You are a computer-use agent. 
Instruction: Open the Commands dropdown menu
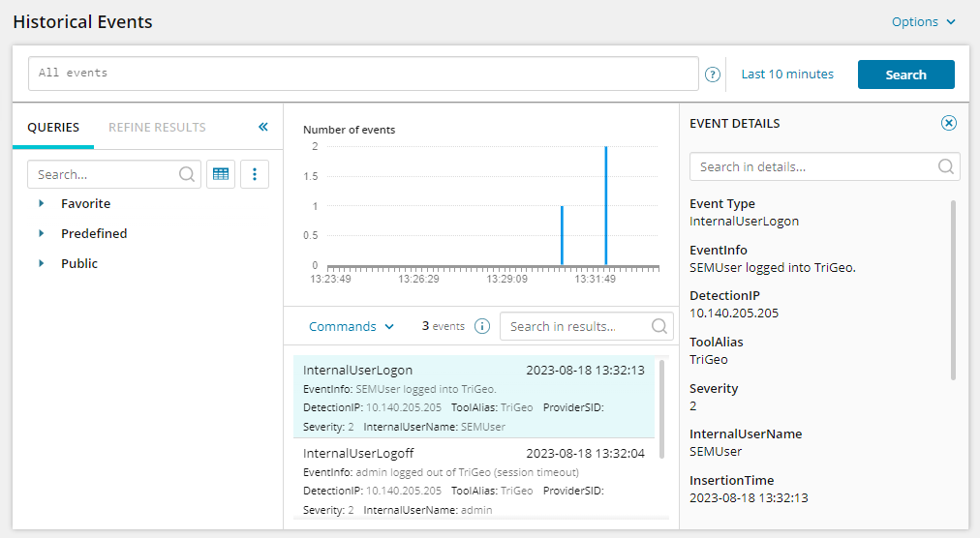point(351,326)
